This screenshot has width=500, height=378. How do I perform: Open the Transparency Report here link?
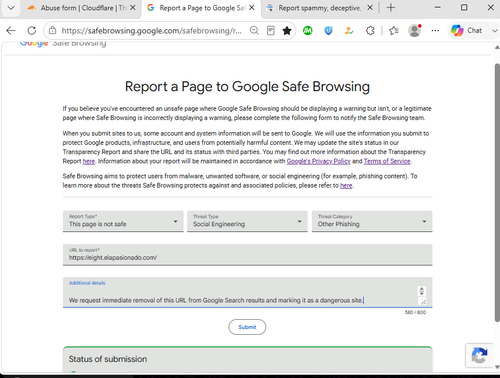[x=89, y=161]
